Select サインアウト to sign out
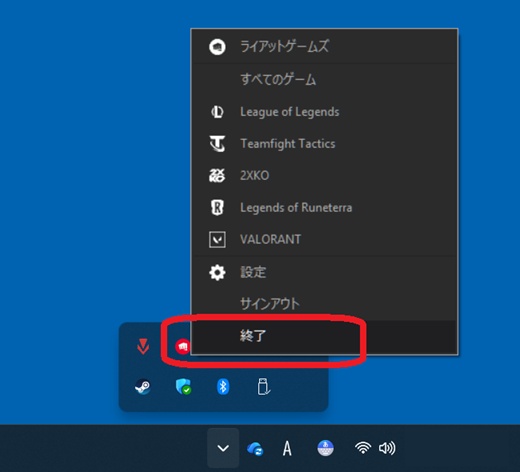 tap(324, 304)
